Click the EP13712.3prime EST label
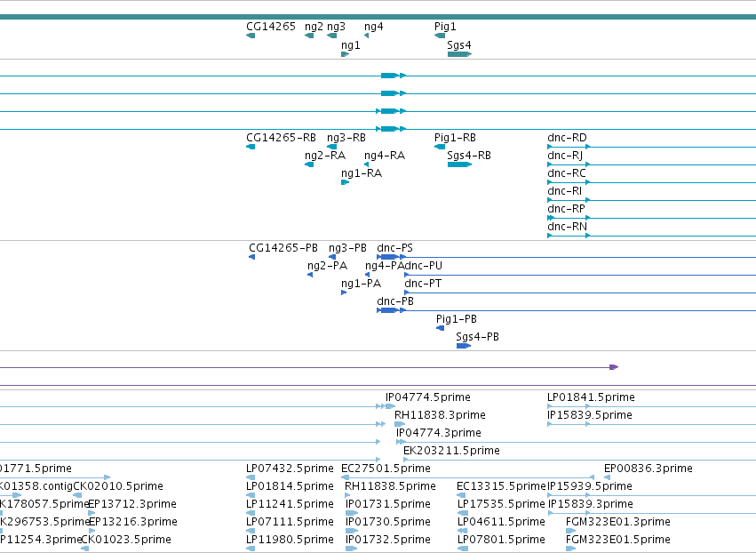Viewport: 756px width, 553px height. point(132,505)
